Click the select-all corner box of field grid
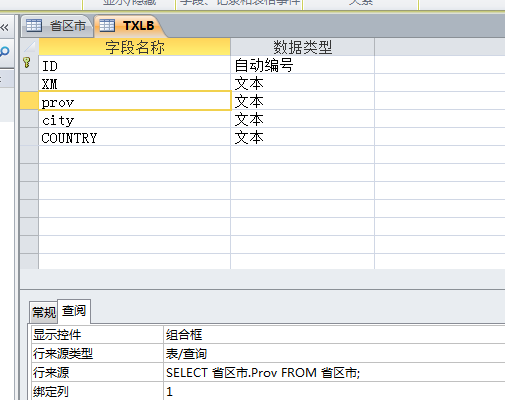This screenshot has width=505, height=400. tap(29, 47)
